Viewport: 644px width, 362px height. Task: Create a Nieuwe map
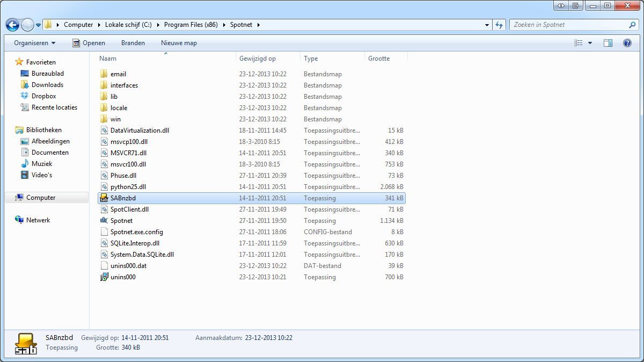pyautogui.click(x=179, y=43)
